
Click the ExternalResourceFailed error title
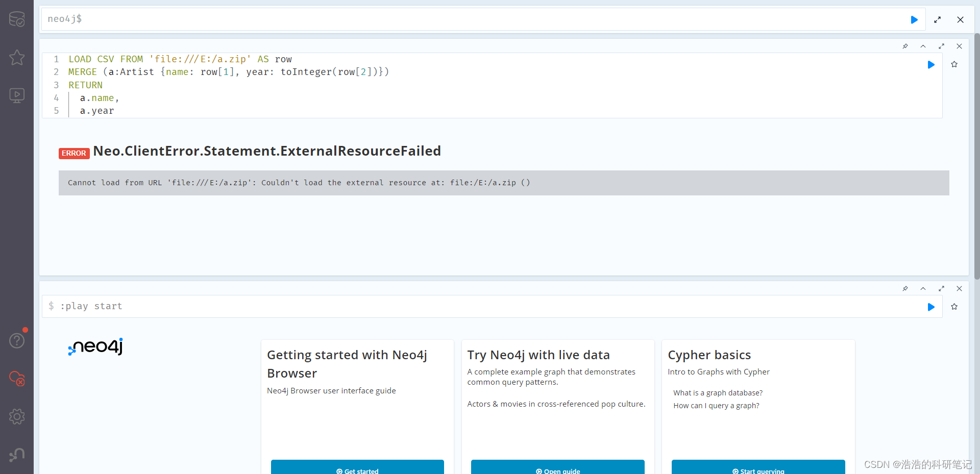coord(267,151)
